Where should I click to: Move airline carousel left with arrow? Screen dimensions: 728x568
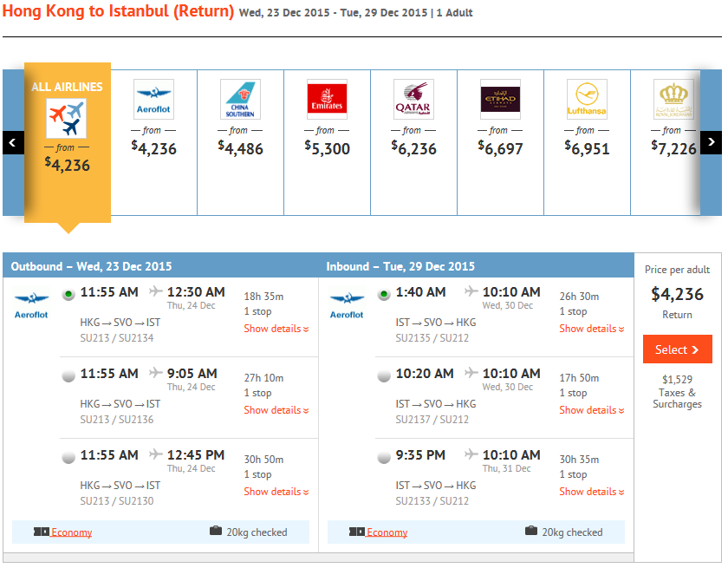[x=13, y=142]
